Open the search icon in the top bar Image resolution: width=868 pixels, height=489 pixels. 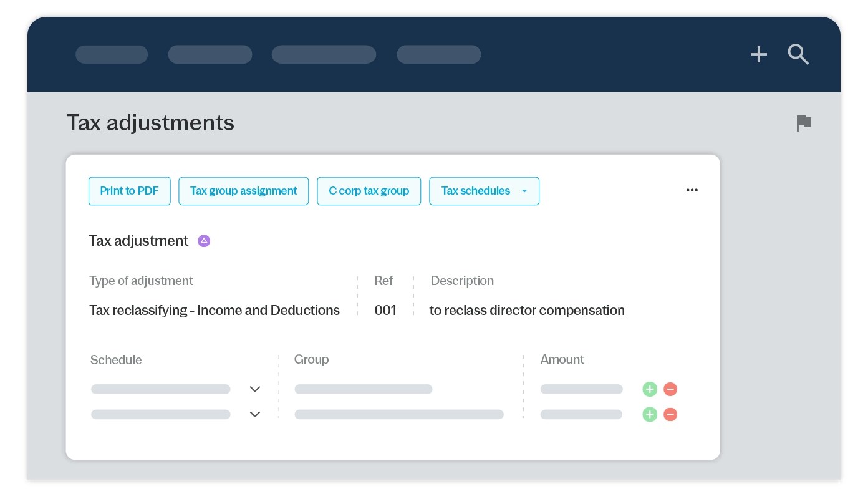798,55
